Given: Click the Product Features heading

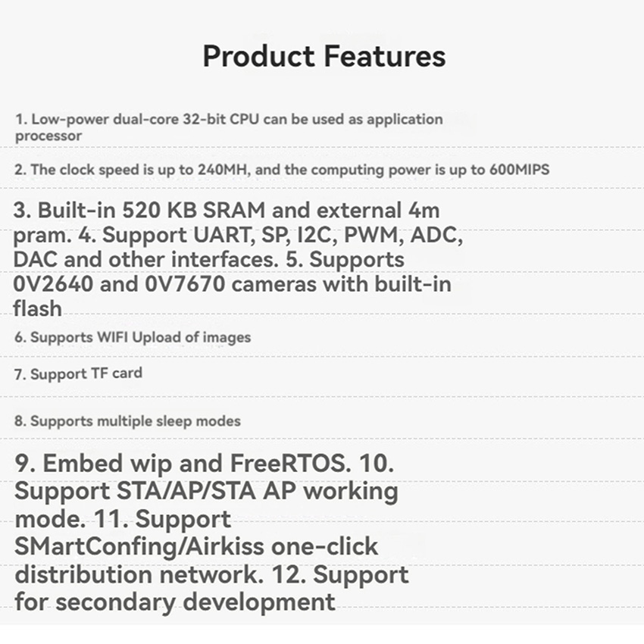Looking at the screenshot, I should point(324,57).
